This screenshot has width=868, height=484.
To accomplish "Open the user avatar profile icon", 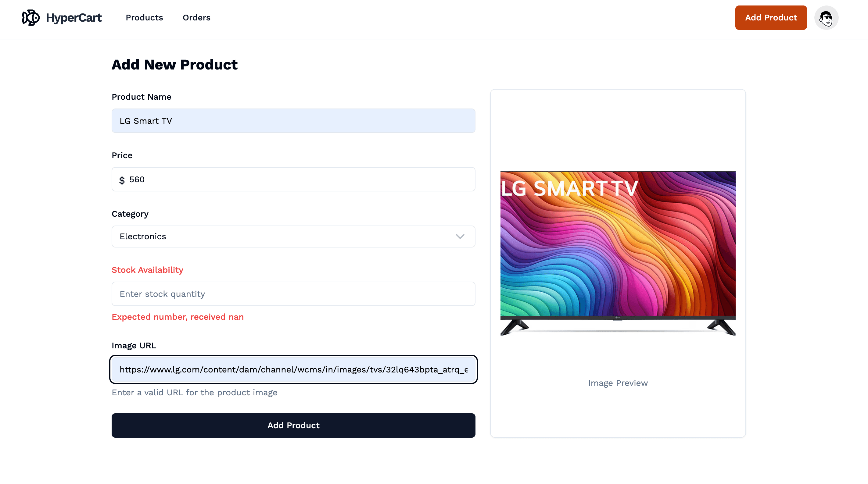I will tap(826, 18).
